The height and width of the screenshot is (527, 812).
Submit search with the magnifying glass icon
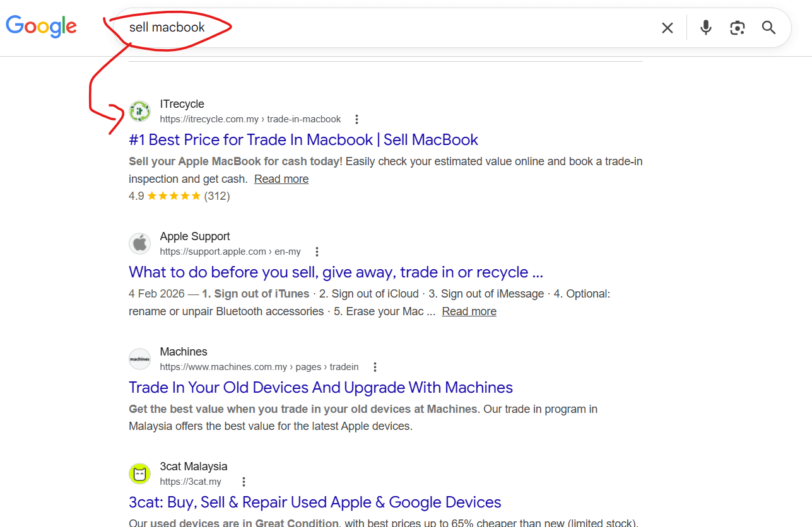pyautogui.click(x=768, y=27)
